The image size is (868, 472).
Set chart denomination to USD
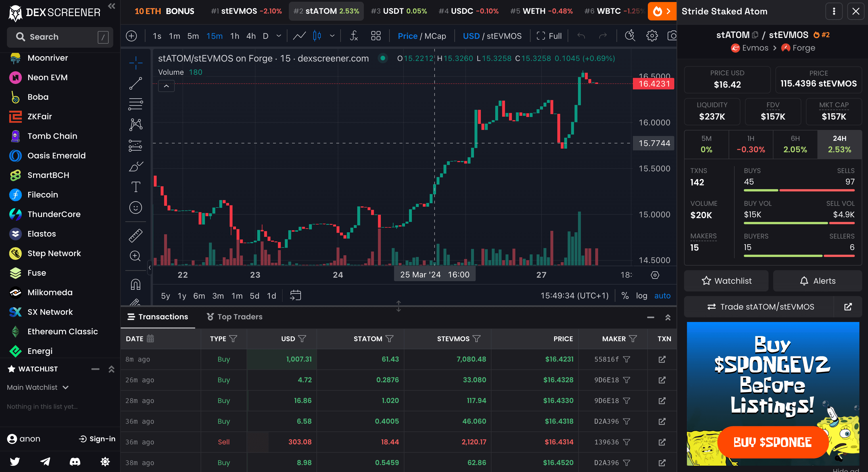(471, 36)
